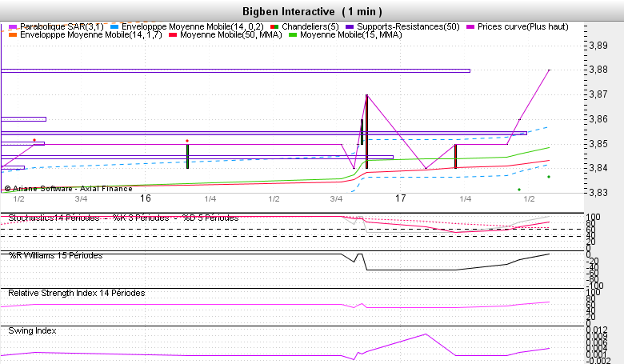The width and height of the screenshot is (624, 364).
Task: Click the green Moyenne Mobile(15, MMA) legend marker
Action: pyautogui.click(x=292, y=35)
